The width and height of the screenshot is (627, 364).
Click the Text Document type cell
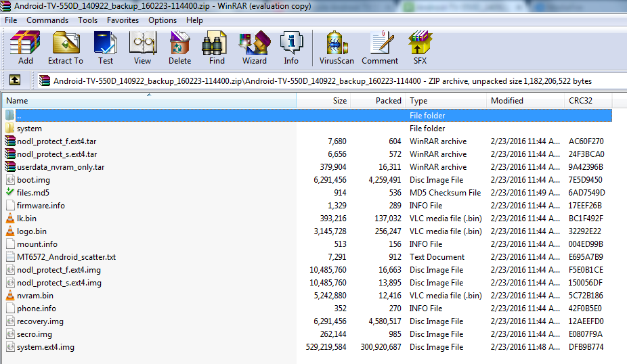(x=437, y=257)
